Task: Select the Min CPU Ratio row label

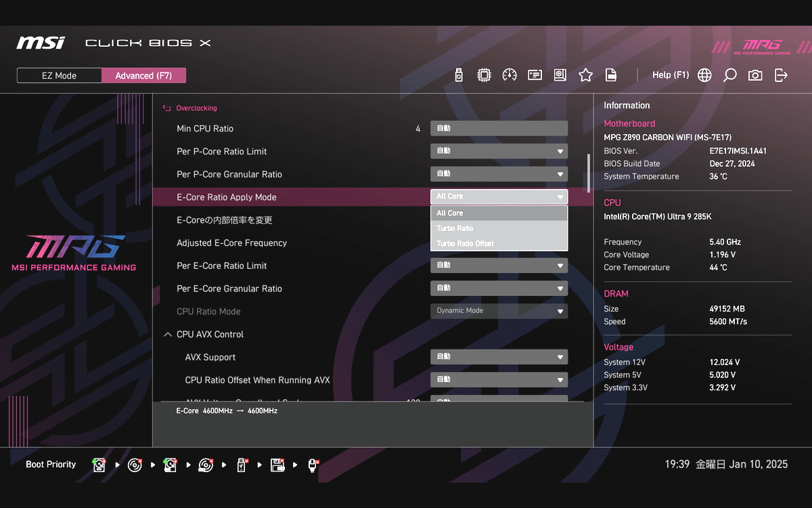Action: (x=205, y=129)
